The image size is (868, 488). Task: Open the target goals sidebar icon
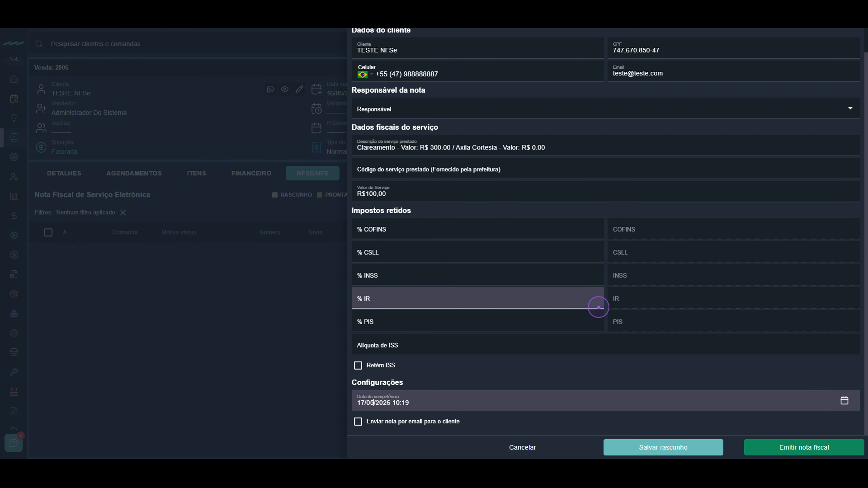pyautogui.click(x=14, y=157)
